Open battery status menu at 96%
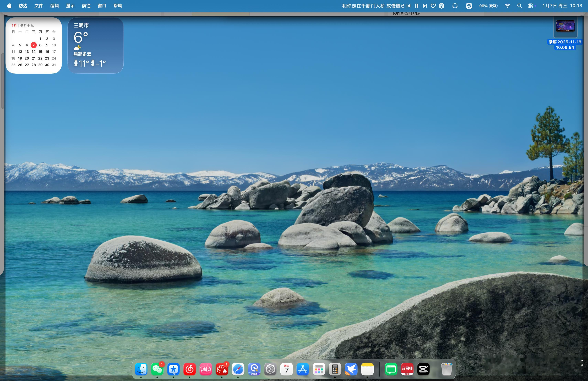 [488, 6]
